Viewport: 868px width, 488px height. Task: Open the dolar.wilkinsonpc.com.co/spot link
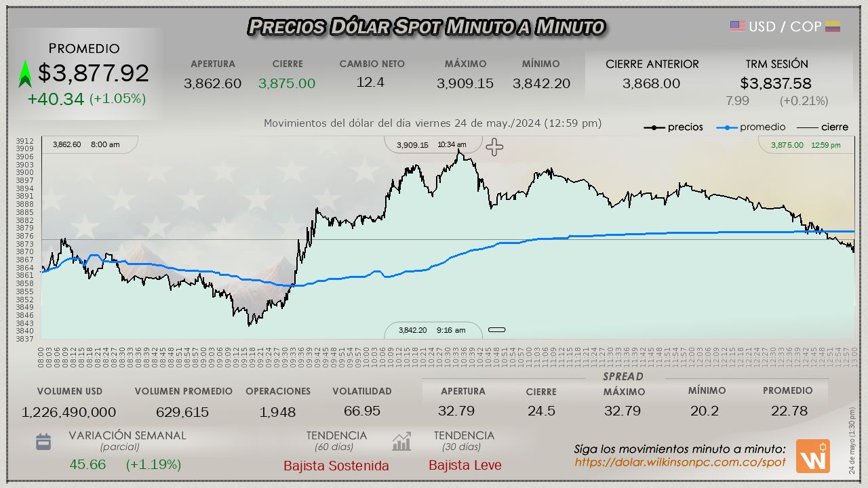(680, 462)
